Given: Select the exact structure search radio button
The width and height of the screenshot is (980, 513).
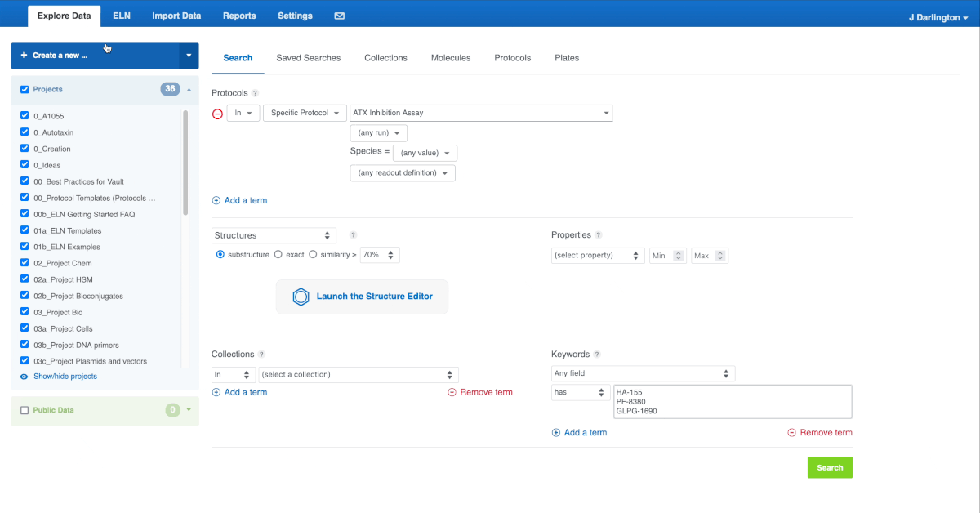Looking at the screenshot, I should pyautogui.click(x=278, y=254).
